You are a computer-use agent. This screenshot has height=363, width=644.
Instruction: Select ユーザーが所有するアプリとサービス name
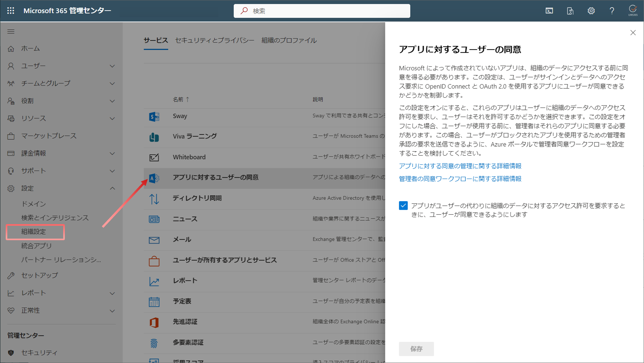point(225,260)
